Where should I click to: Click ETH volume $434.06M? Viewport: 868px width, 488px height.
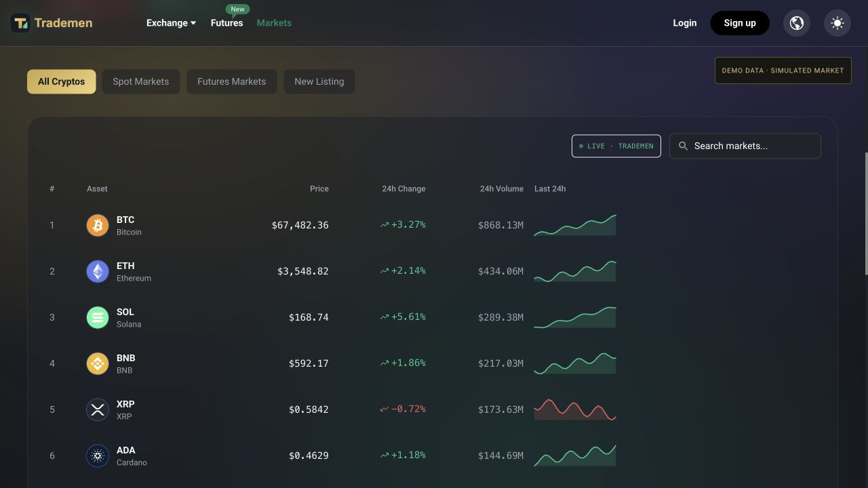coord(500,271)
